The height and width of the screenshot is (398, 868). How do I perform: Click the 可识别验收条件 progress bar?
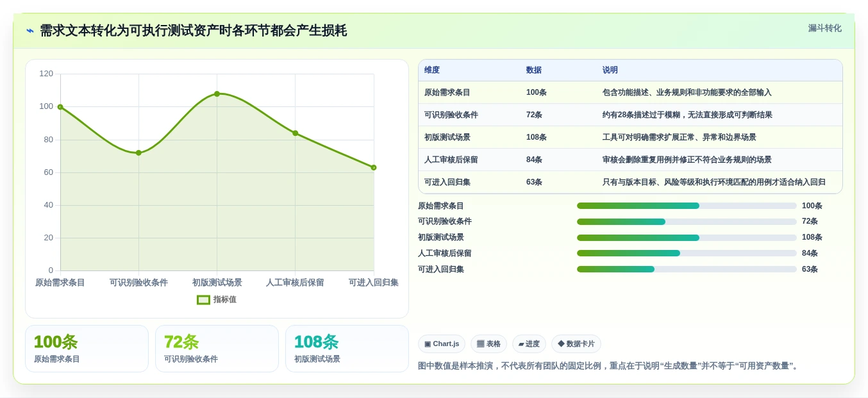pos(687,222)
